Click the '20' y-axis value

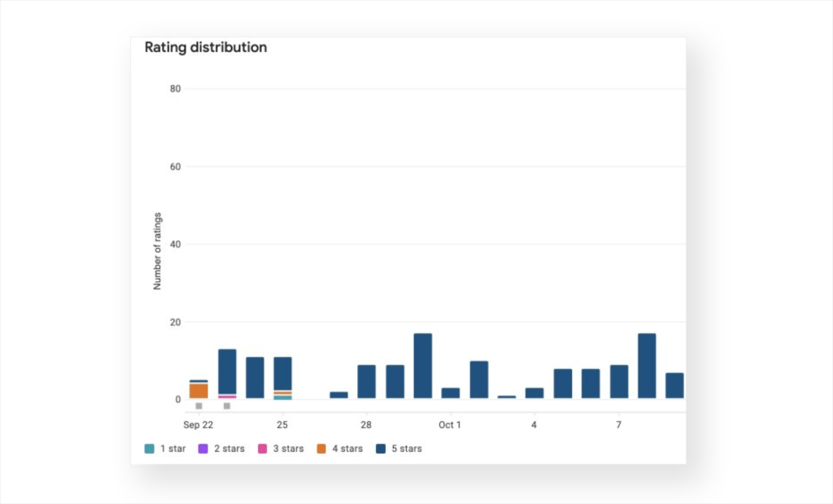(176, 323)
